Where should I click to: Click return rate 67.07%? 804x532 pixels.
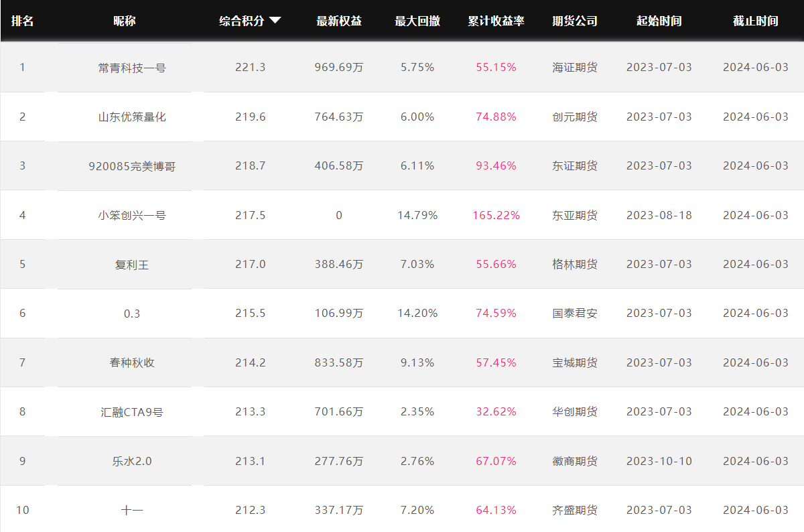click(496, 461)
